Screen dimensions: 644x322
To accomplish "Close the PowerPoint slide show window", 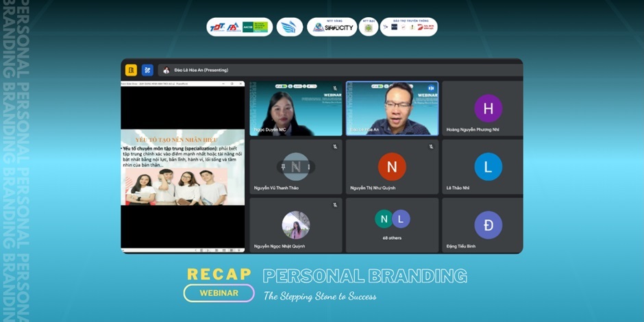I will coord(240,84).
